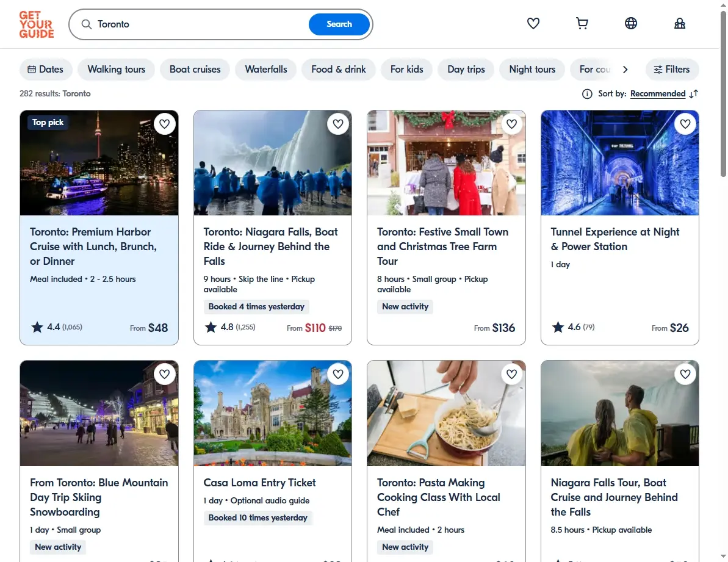
Task: Open Tunnel Experience at Night title
Action: coord(614,239)
